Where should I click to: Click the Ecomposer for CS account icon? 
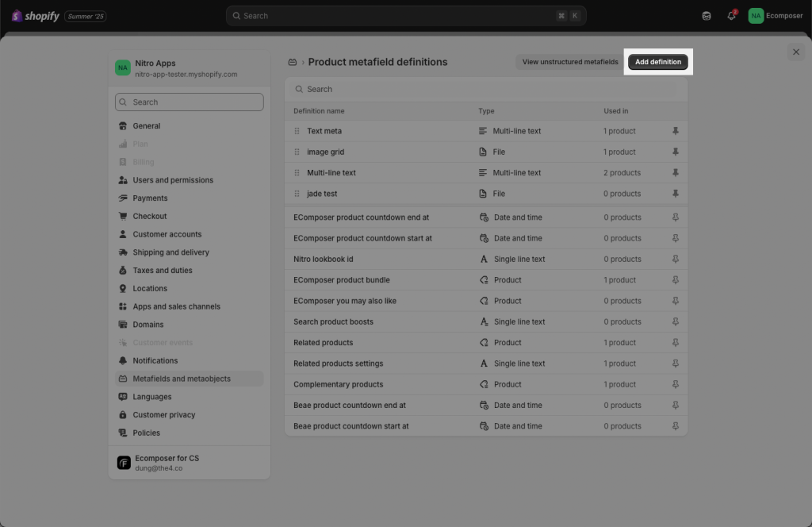124,463
